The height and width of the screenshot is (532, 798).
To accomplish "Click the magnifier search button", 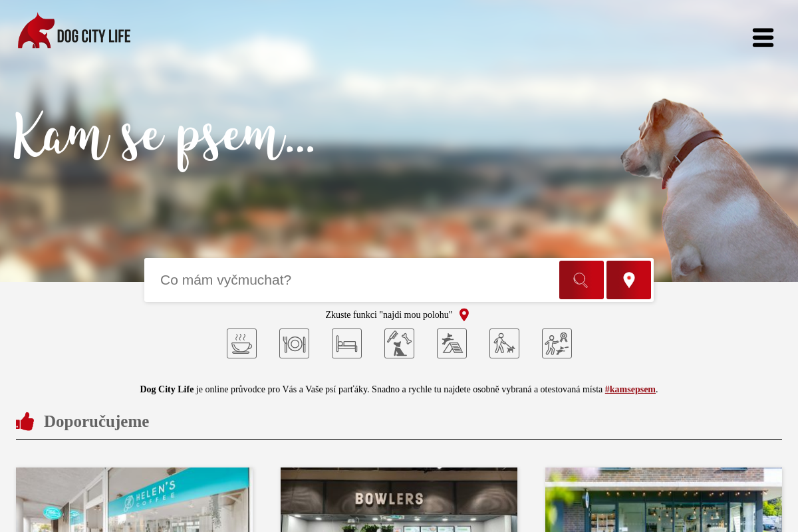I will click(581, 280).
